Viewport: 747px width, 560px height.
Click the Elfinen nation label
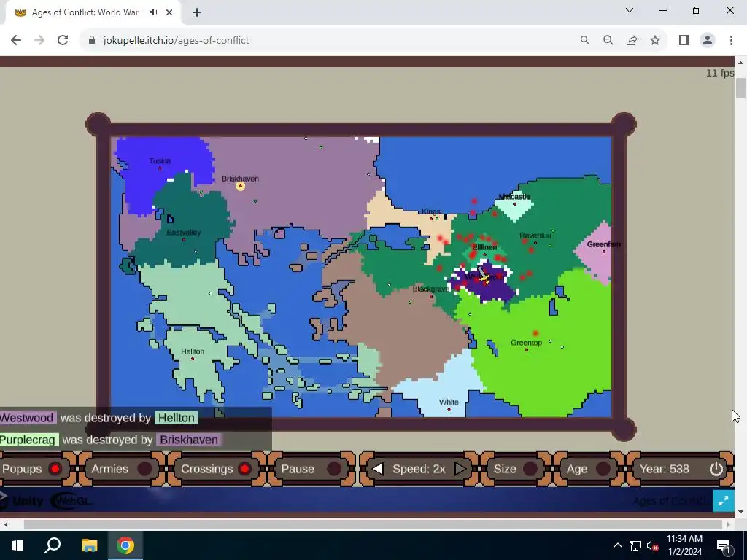484,247
